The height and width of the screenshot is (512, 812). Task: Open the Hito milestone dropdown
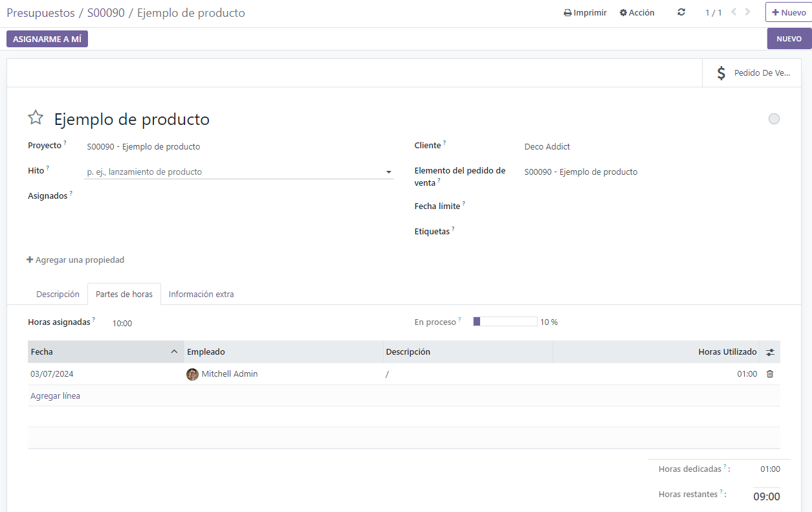click(388, 172)
